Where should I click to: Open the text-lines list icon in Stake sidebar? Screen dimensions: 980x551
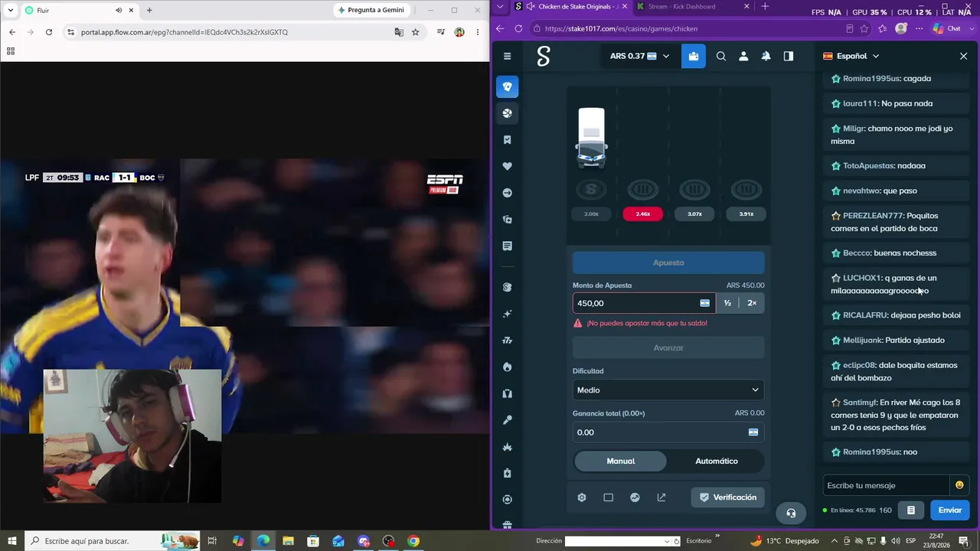click(x=507, y=246)
